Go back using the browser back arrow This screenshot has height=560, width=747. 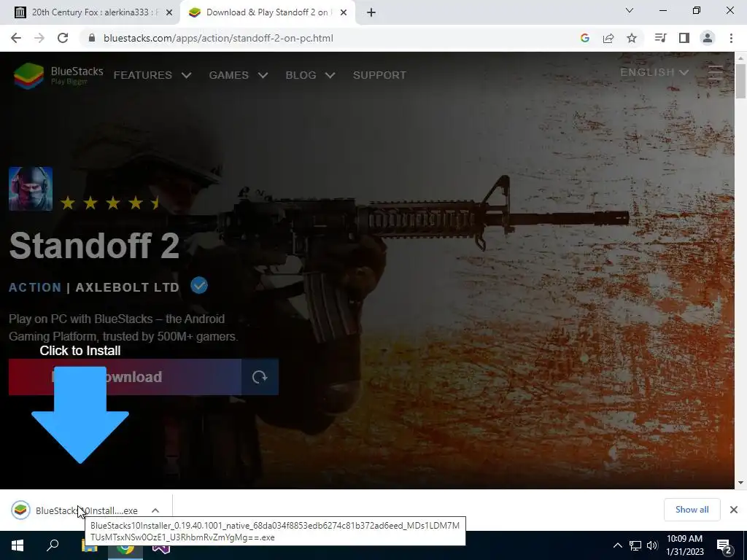point(16,38)
